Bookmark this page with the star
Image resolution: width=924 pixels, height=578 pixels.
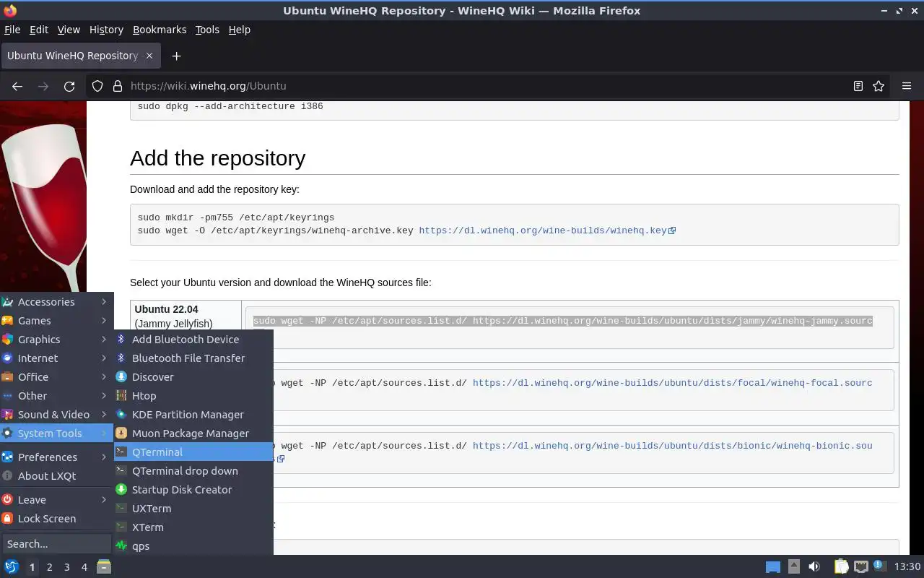pos(879,86)
